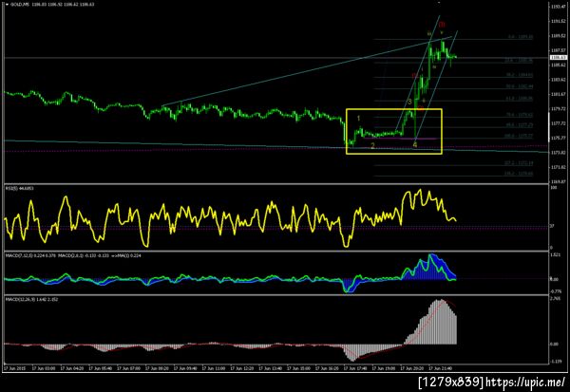Click the 17 Jun 11:00 time axis label
The width and height of the screenshot is (570, 392).
coord(214,368)
